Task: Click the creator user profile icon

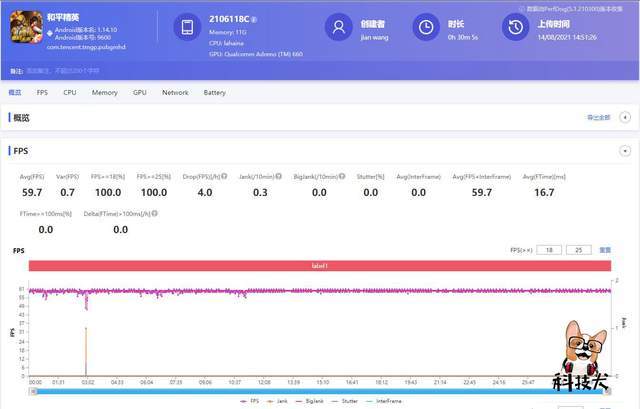Action: coord(341,27)
